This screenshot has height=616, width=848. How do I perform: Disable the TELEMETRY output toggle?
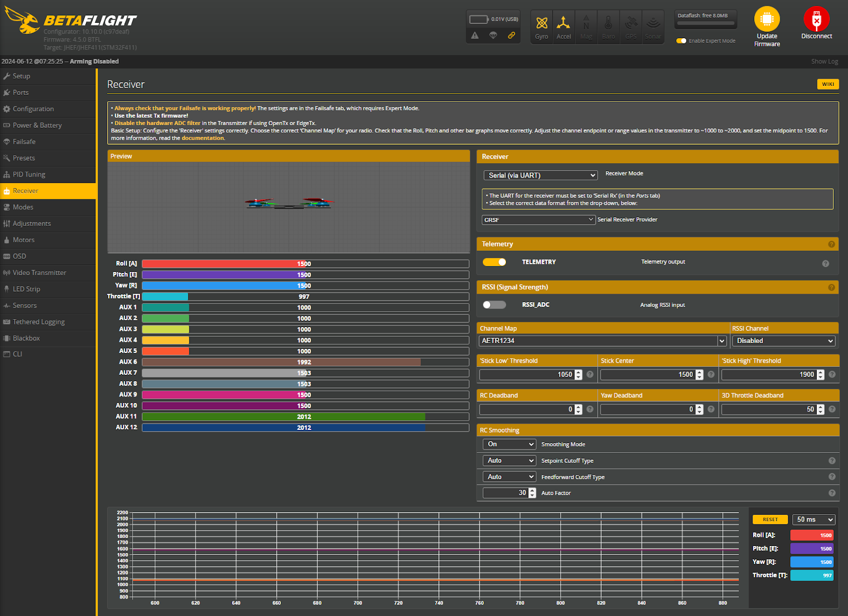tap(494, 261)
